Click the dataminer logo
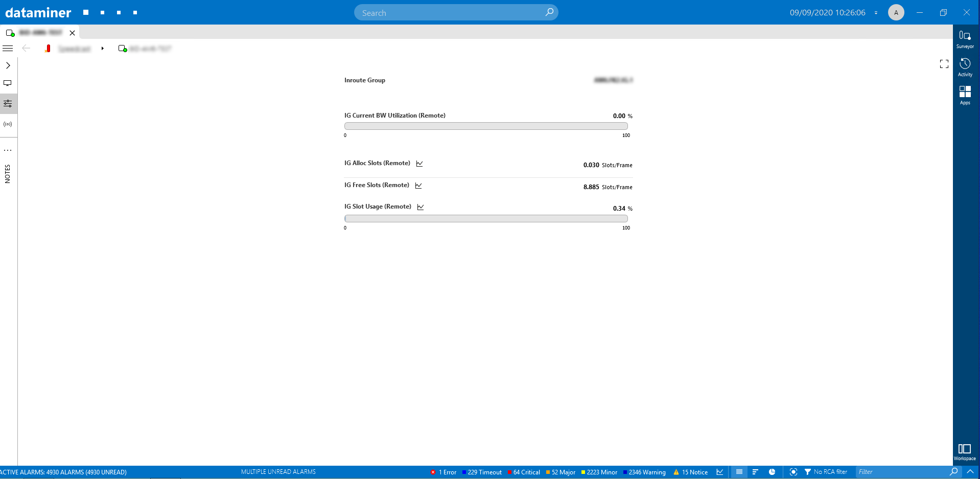980x479 pixels. click(38, 12)
